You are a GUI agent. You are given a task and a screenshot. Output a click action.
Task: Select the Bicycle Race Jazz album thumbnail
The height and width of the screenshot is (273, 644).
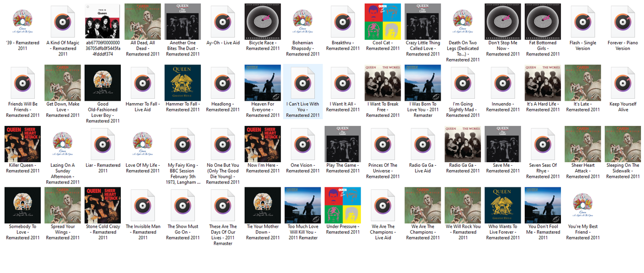click(x=263, y=22)
